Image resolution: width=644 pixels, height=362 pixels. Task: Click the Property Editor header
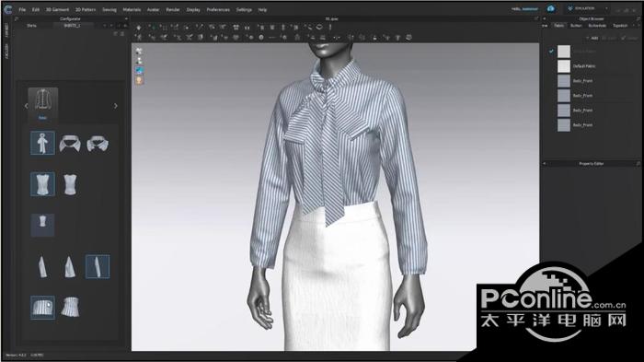click(592, 163)
